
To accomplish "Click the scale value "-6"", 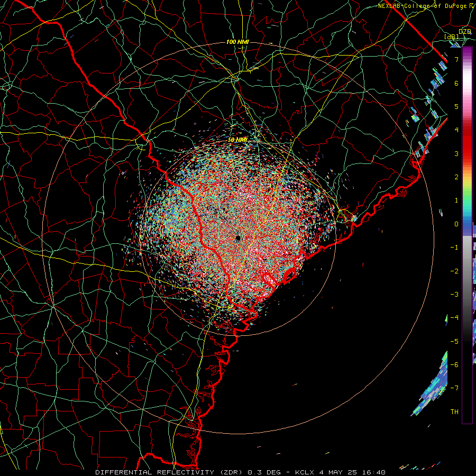I will (x=454, y=365).
